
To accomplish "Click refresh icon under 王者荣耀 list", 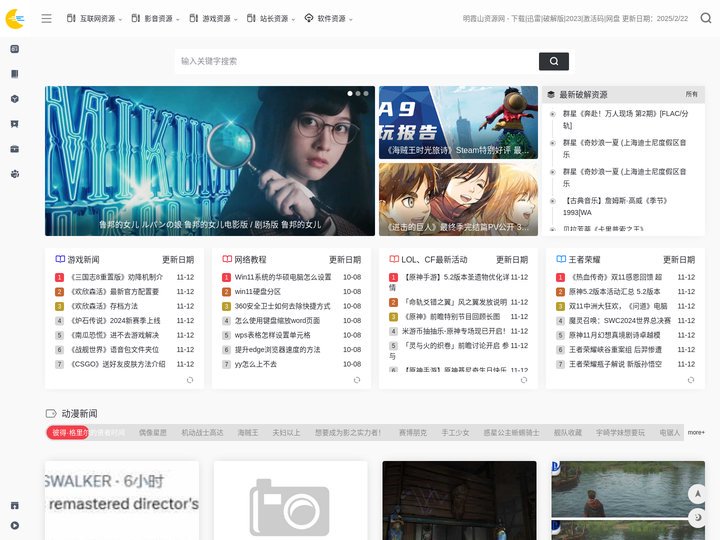I will pos(691,380).
